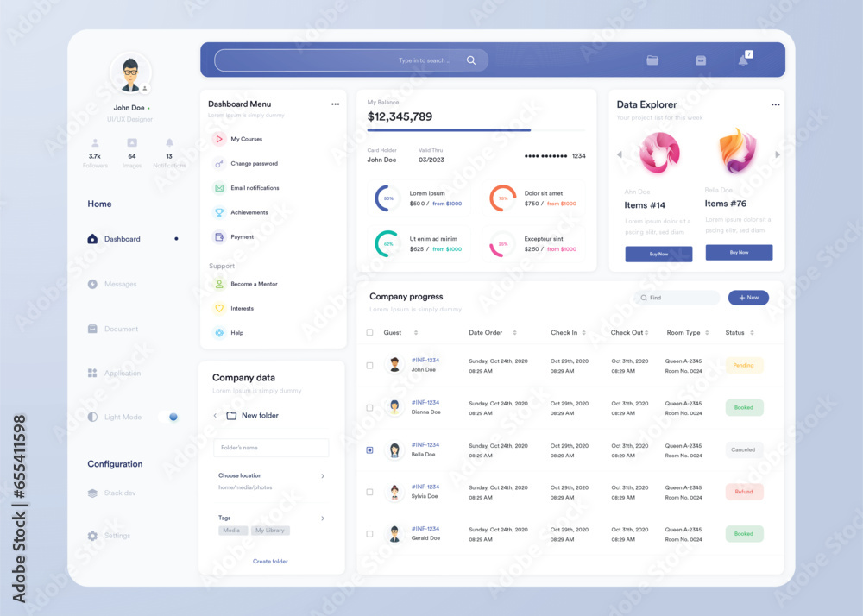Screen dimensions: 863x616
Task: Click the My Balance progress bar
Action: (x=476, y=130)
